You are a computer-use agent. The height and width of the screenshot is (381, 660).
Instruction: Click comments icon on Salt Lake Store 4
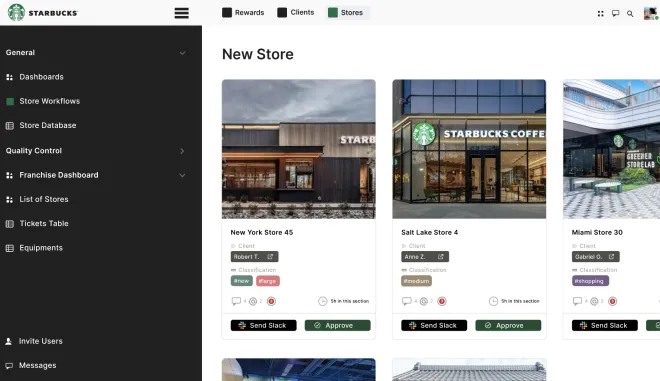(407, 301)
